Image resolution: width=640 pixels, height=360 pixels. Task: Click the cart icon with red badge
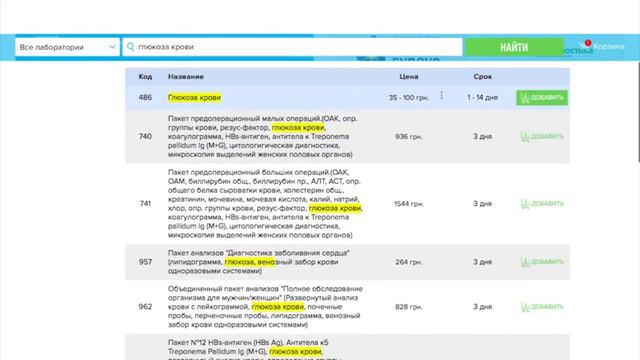[584, 45]
